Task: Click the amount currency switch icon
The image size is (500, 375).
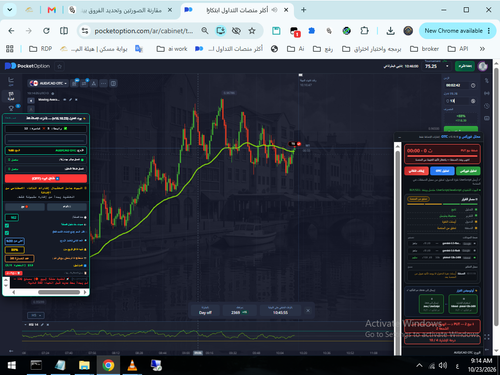Action: coord(473,101)
